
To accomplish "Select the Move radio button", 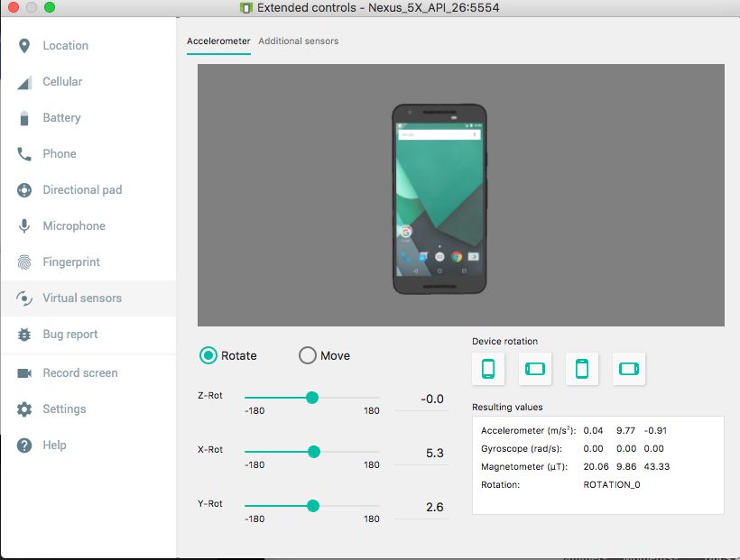I will point(307,355).
